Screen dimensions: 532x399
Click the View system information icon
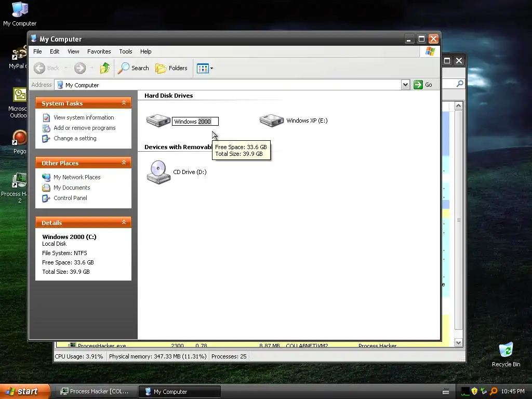coord(46,118)
